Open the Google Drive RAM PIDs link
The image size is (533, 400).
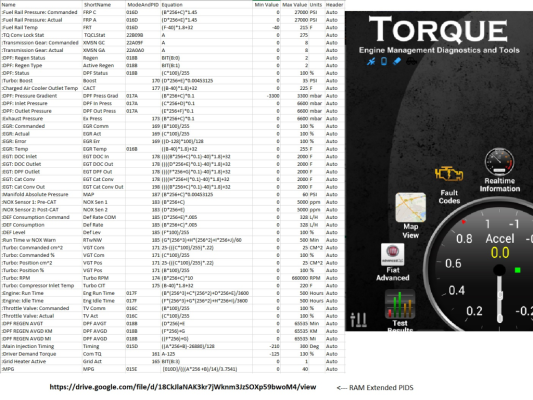point(183,387)
